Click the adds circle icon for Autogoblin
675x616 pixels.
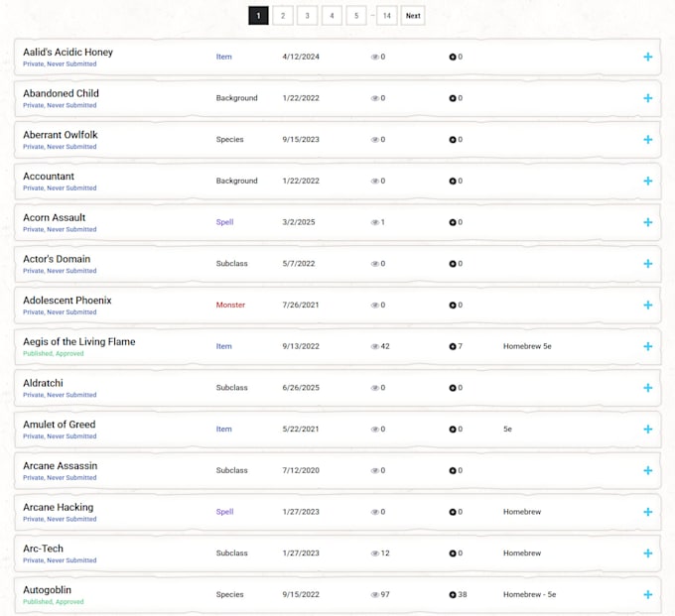click(452, 594)
